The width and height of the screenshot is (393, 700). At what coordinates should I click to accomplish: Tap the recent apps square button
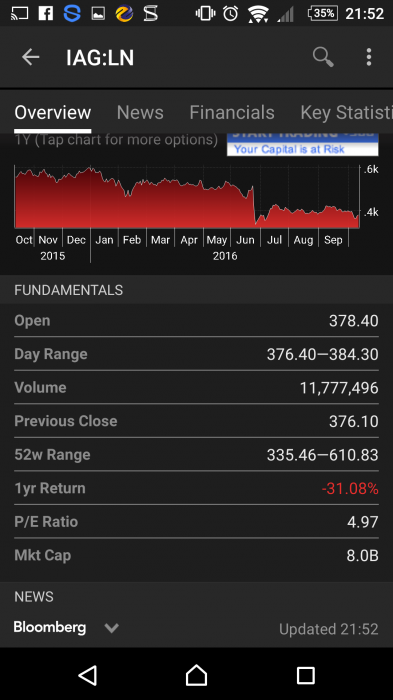point(306,675)
